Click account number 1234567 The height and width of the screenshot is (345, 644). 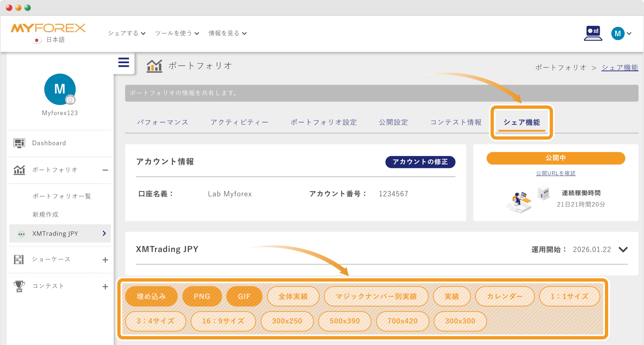pyautogui.click(x=394, y=194)
